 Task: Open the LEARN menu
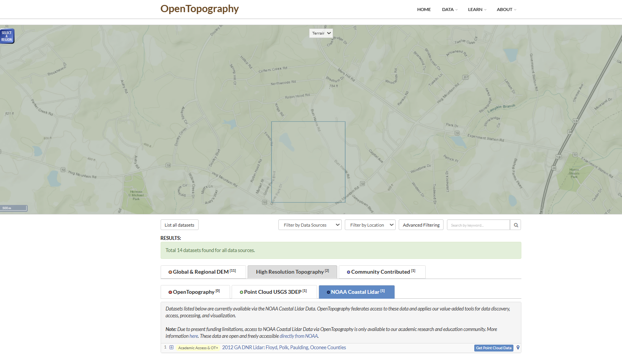[x=477, y=9]
